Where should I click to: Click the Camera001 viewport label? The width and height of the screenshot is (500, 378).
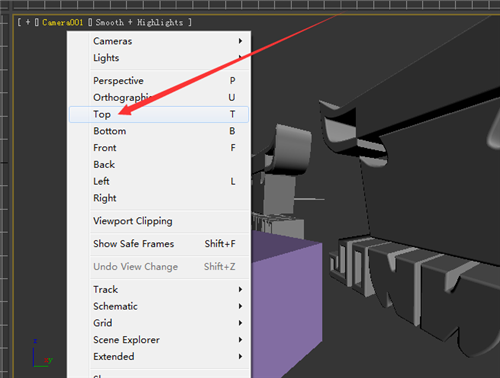(62, 22)
